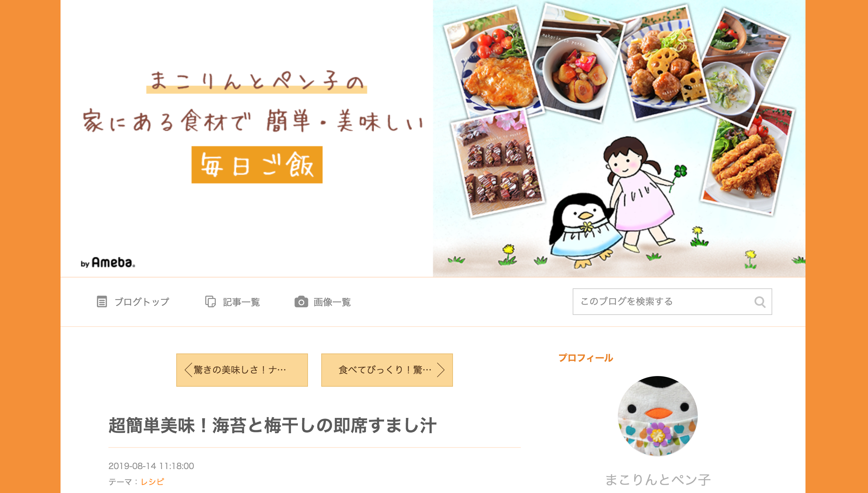Open the レシピ theme link
868x493 pixels.
pos(153,481)
